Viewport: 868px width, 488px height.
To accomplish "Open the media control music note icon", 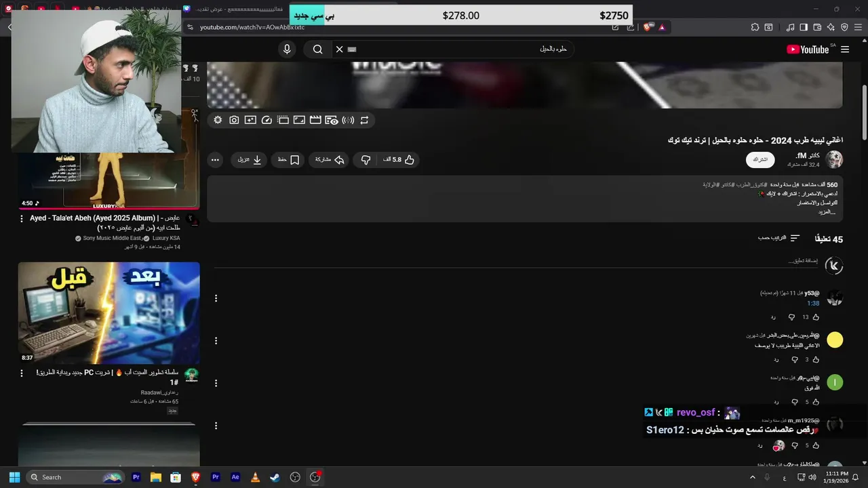I will pos(790,27).
